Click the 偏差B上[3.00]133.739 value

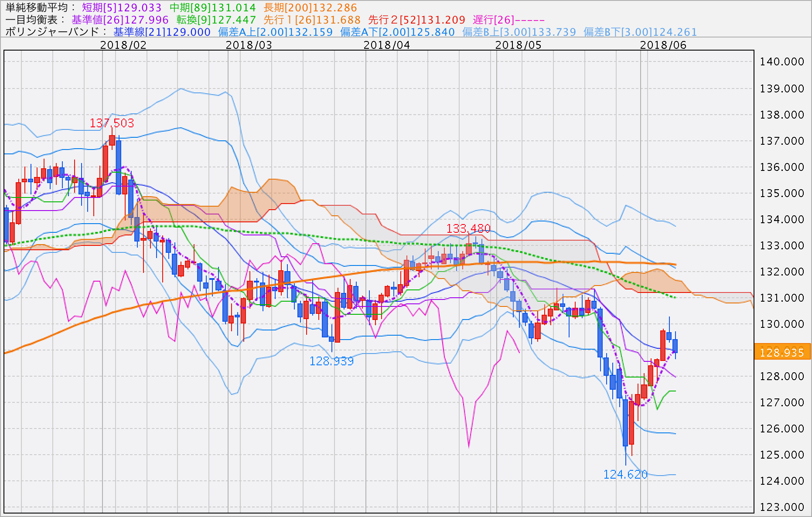click(519, 32)
